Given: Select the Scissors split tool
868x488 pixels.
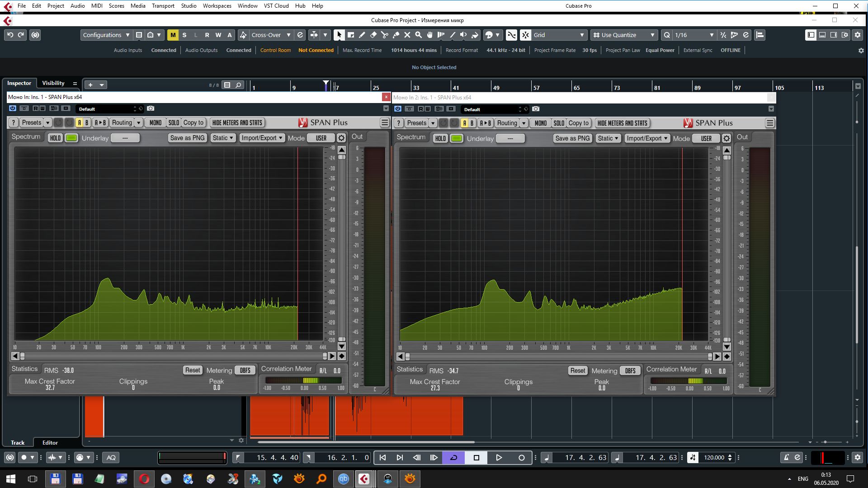Looking at the screenshot, I should 385,35.
